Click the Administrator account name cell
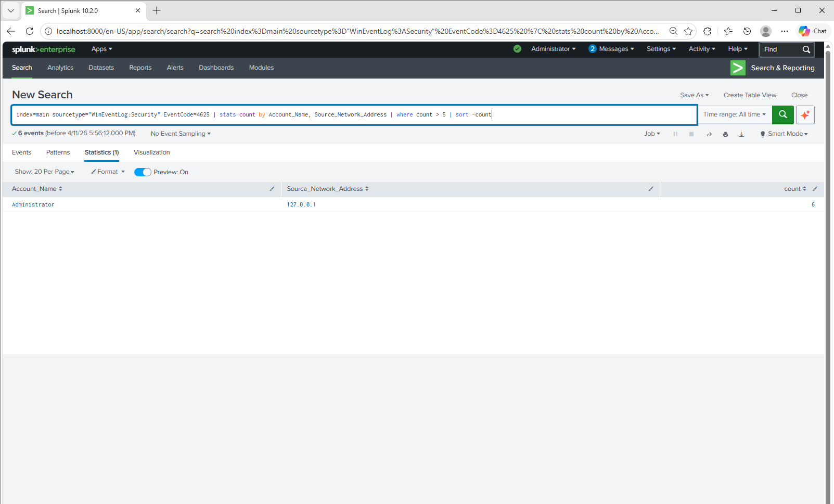834x504 pixels. (x=33, y=205)
